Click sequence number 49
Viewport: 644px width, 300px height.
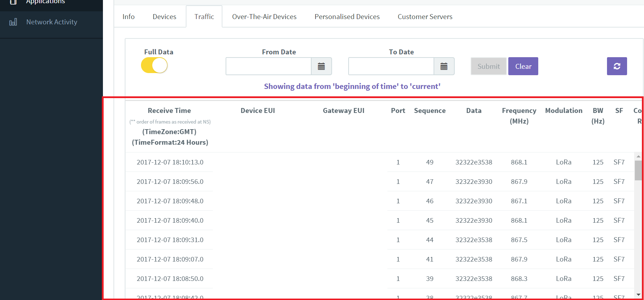430,162
